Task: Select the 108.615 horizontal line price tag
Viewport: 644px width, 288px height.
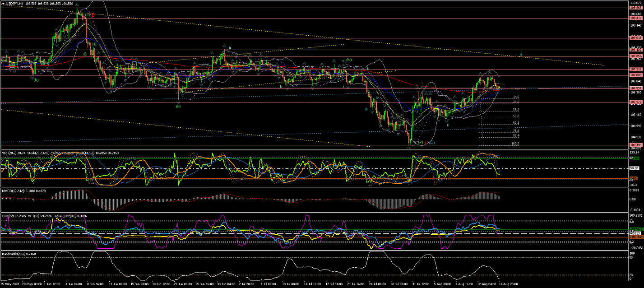Action: click(x=635, y=38)
